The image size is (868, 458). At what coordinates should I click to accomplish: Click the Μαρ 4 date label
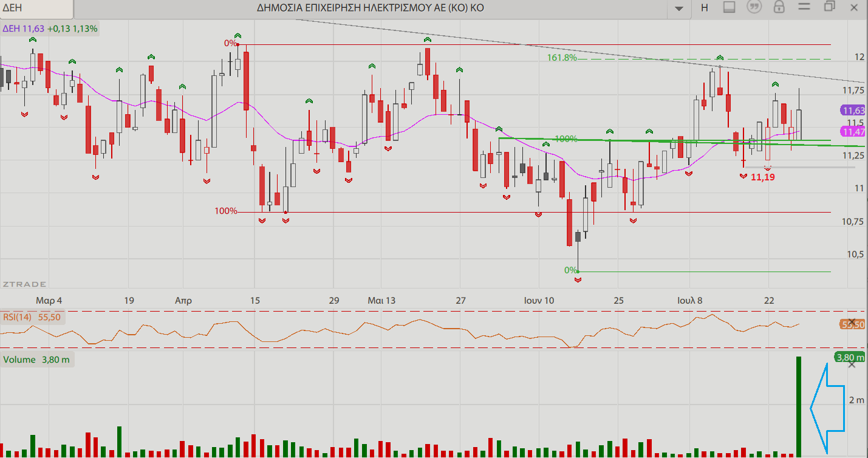click(49, 300)
